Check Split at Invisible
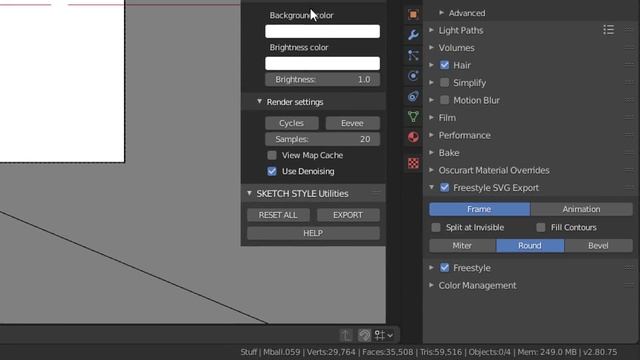The image size is (640, 360). 436,227
